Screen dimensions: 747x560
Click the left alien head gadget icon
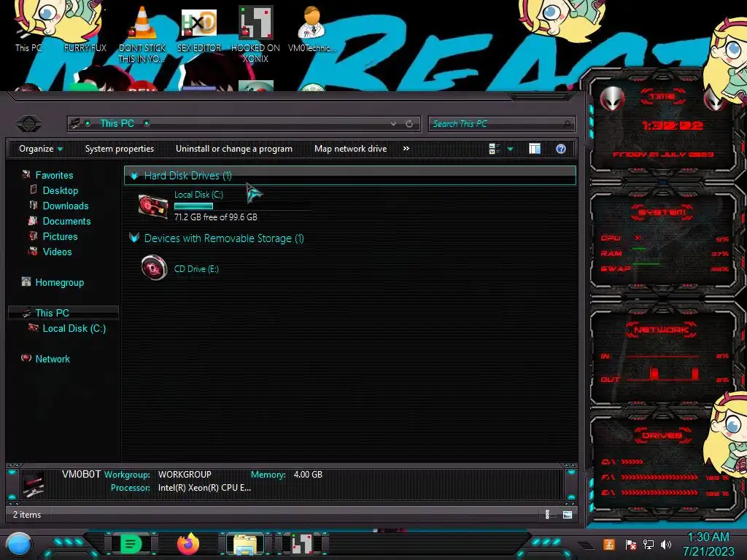[612, 99]
